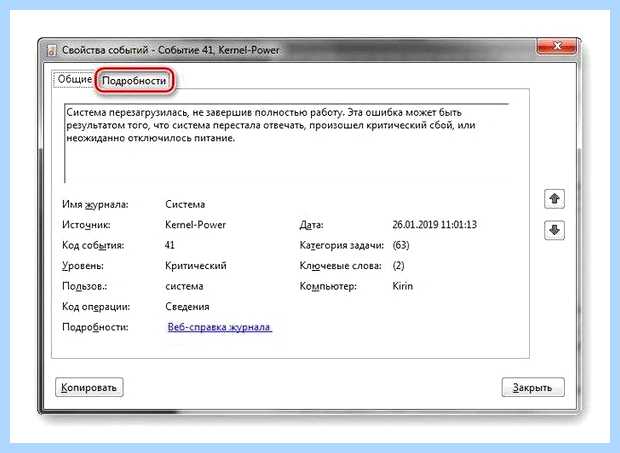Image resolution: width=620 pixels, height=453 pixels.
Task: Click the Код операции label
Action: pos(96,307)
